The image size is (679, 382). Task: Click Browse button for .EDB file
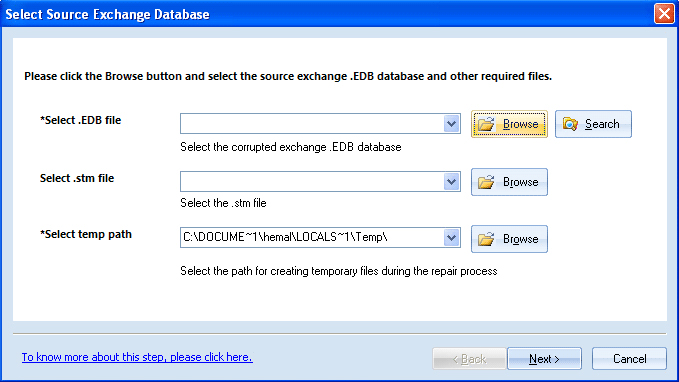tap(509, 124)
